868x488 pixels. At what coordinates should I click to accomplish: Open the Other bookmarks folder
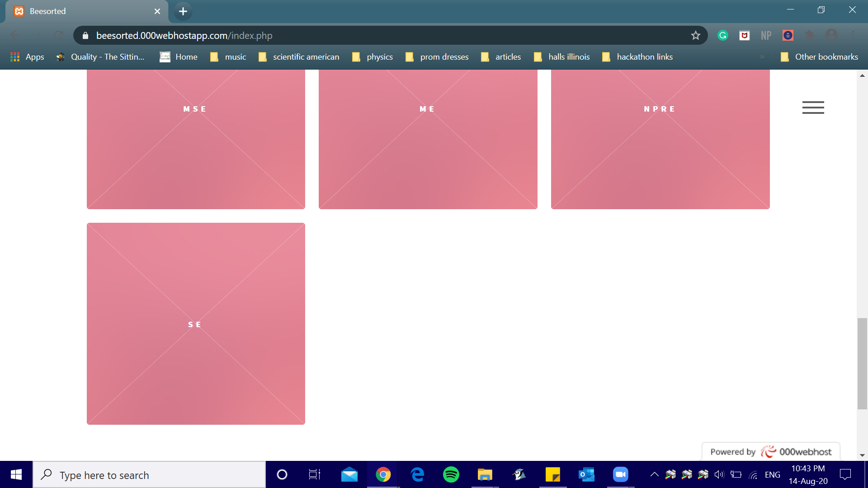click(819, 57)
